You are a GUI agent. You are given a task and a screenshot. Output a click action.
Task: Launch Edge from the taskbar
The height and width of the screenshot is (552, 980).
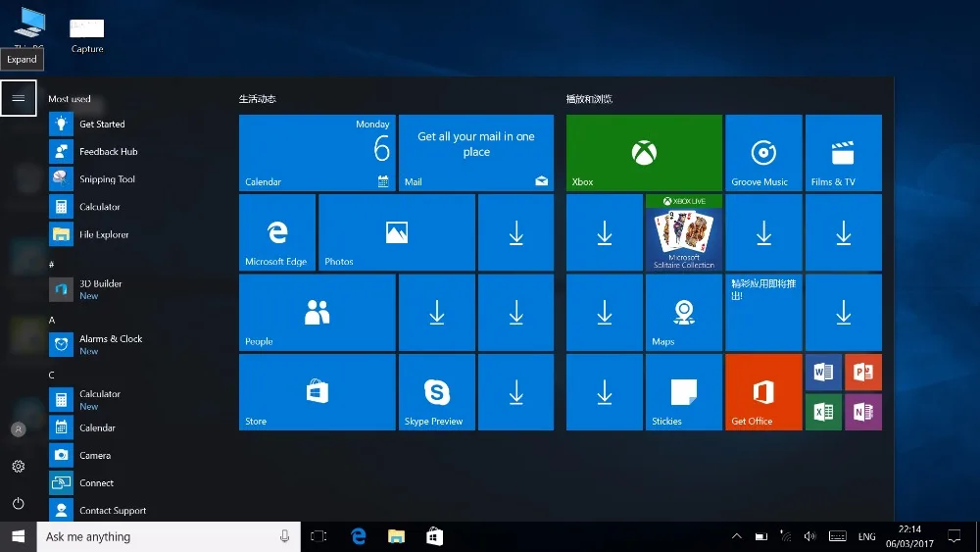358,536
